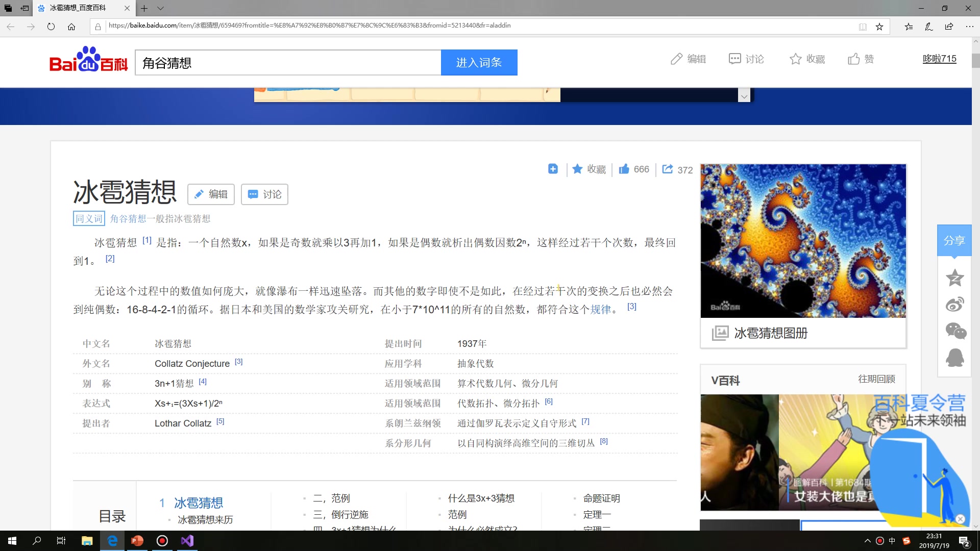Jump to 命题证明 section

tap(602, 498)
